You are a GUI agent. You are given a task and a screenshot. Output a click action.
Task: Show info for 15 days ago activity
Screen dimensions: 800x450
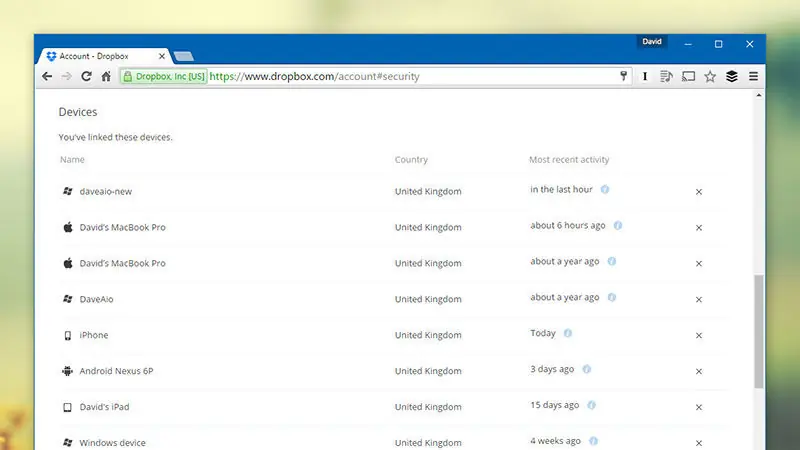[x=591, y=405]
